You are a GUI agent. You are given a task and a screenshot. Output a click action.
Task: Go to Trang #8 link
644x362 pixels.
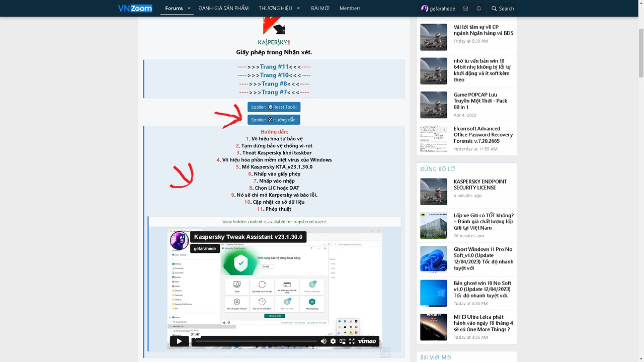pos(274,84)
